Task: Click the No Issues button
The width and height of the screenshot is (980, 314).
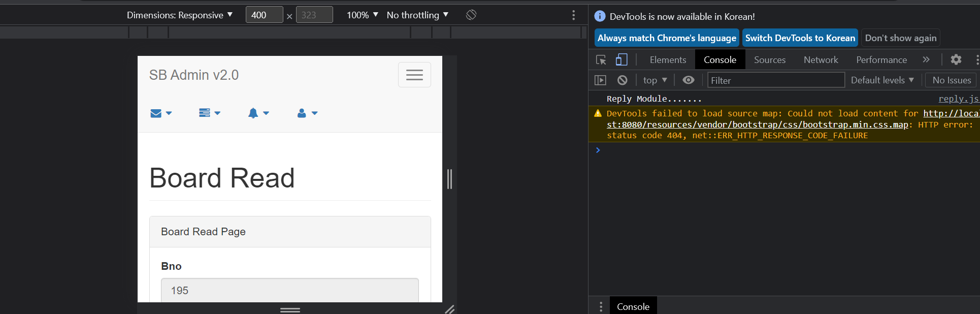Action: pos(951,80)
